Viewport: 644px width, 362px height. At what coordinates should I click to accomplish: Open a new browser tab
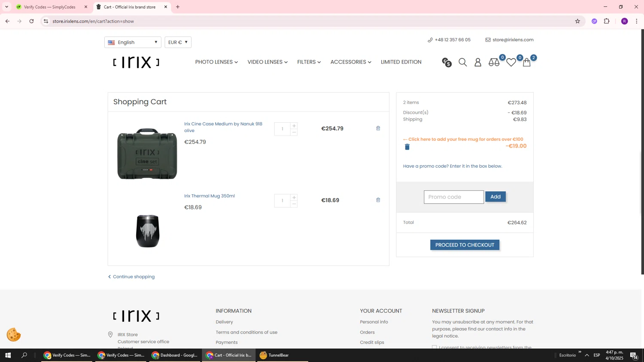pyautogui.click(x=178, y=7)
